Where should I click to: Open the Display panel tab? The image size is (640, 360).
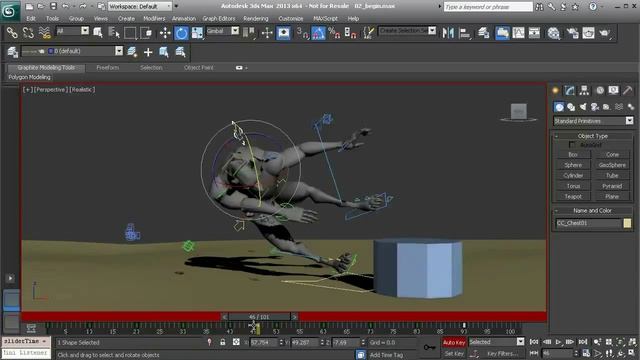tap(613, 90)
